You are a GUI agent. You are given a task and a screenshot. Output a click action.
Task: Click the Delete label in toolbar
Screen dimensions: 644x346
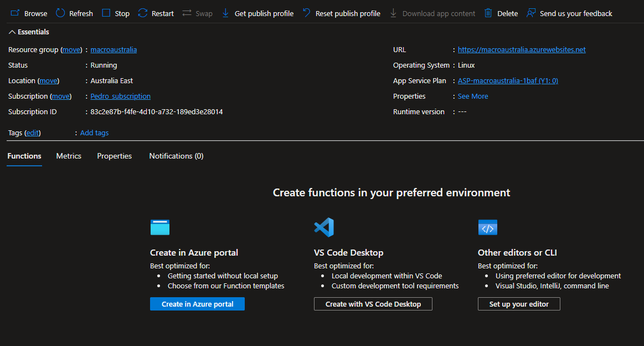tap(507, 13)
